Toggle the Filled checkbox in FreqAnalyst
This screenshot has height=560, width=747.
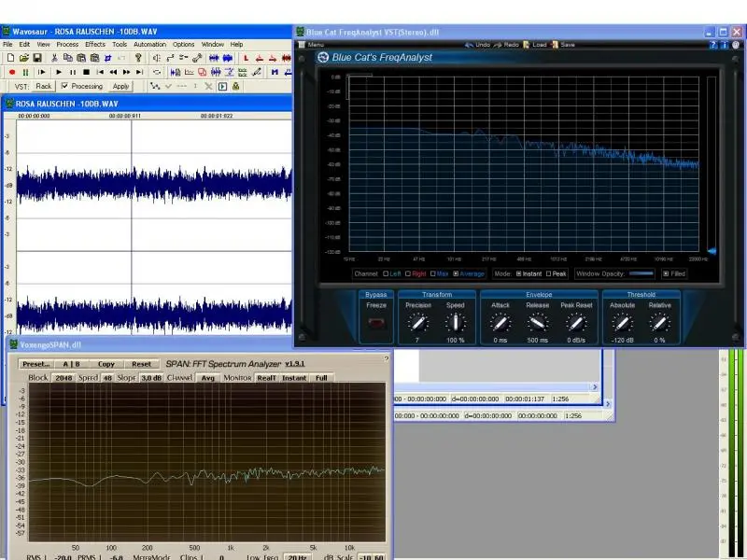(666, 273)
